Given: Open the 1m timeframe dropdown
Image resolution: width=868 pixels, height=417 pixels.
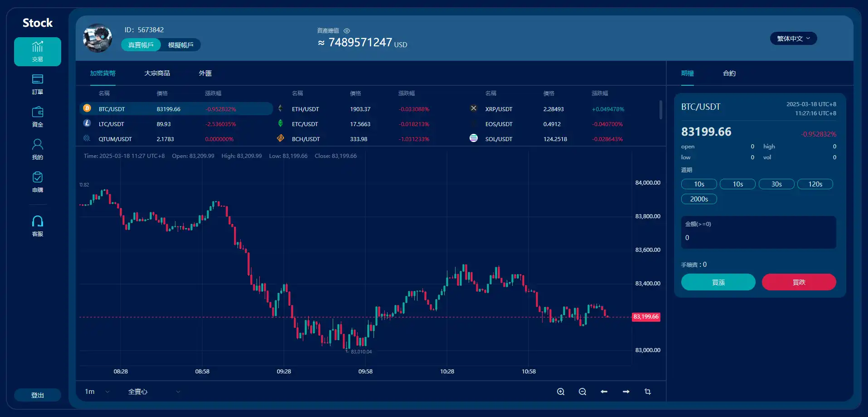Looking at the screenshot, I should [x=97, y=392].
